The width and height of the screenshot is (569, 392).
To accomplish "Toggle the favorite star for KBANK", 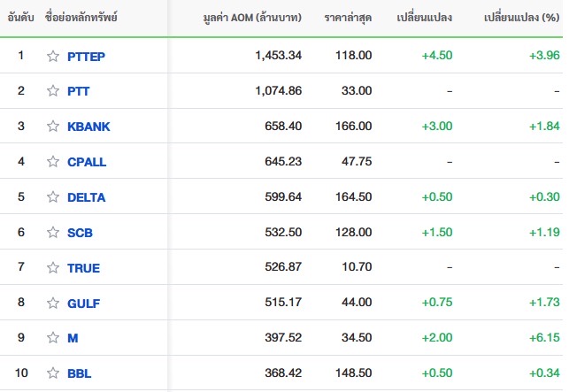I will pos(53,127).
